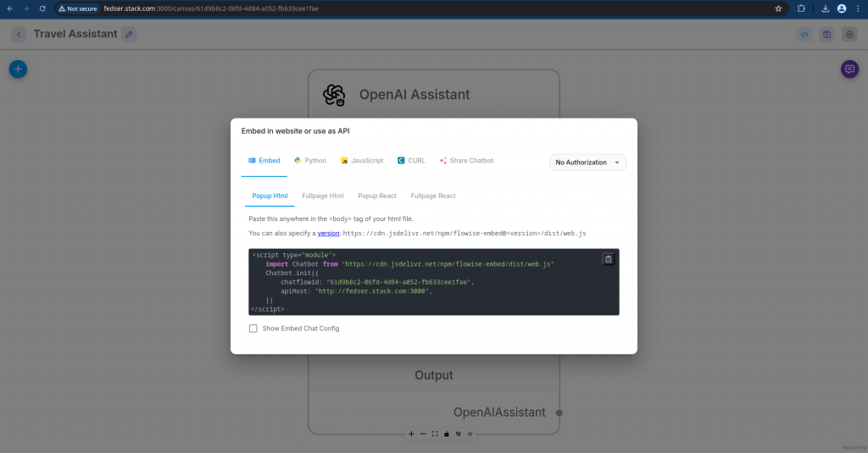This screenshot has height=453, width=868.
Task: Select the JavaScript tab
Action: coord(362,161)
